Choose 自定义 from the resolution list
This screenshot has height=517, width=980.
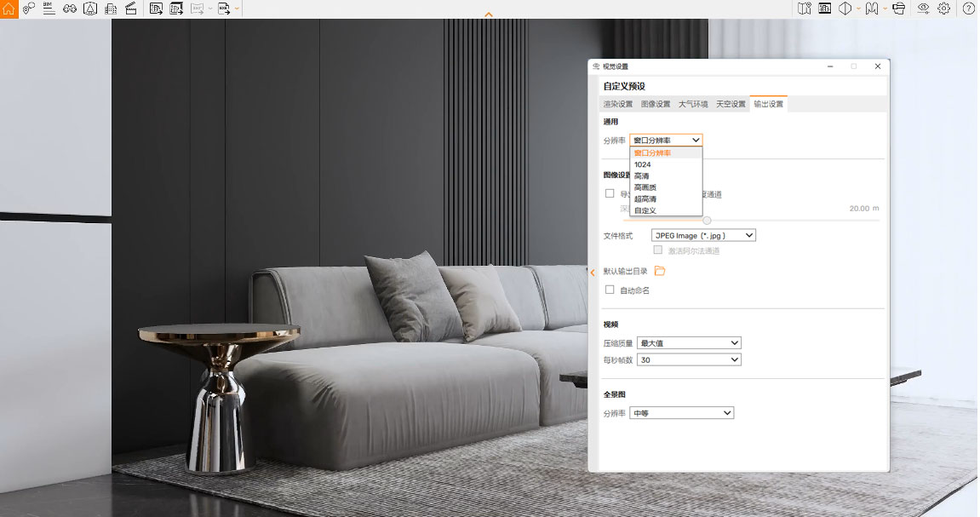pyautogui.click(x=667, y=210)
